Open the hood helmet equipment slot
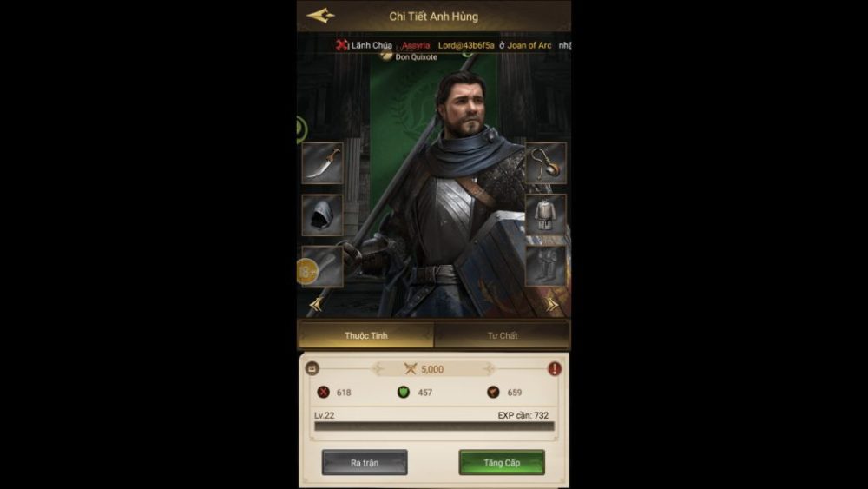Screen dimensions: 868x489 (322, 215)
